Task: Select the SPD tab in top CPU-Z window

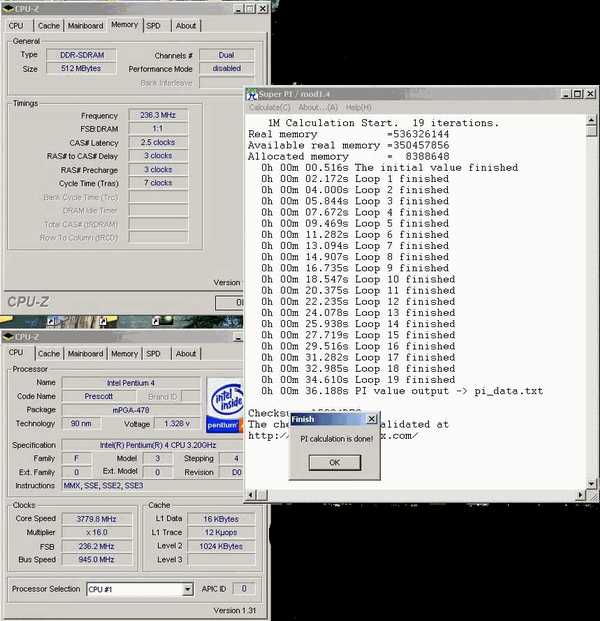Action: pyautogui.click(x=153, y=26)
